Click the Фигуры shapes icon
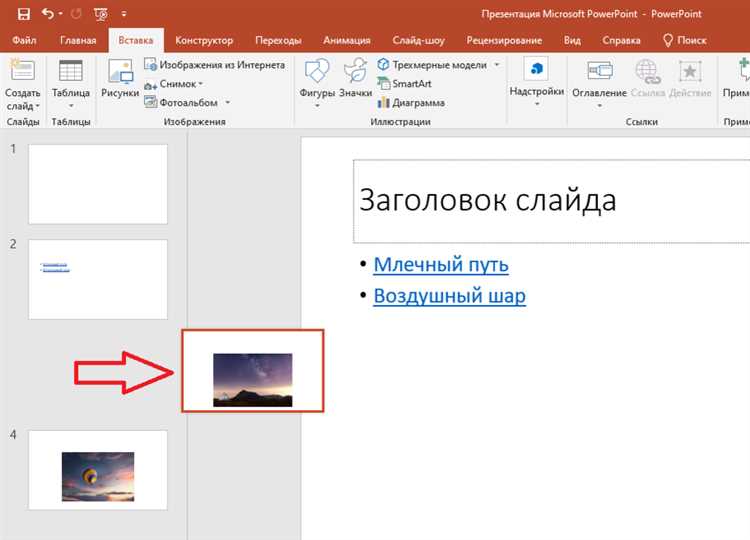Image resolution: width=750 pixels, height=540 pixels. click(317, 71)
